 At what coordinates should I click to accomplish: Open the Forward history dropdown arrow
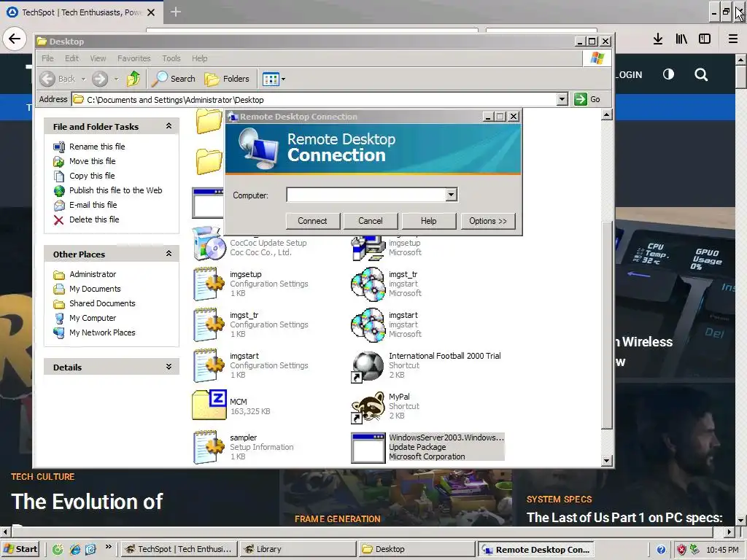pyautogui.click(x=116, y=79)
